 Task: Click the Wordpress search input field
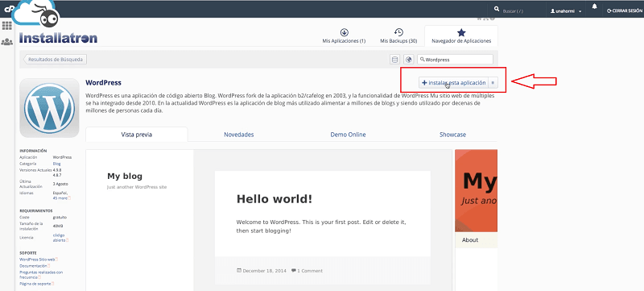tap(455, 60)
